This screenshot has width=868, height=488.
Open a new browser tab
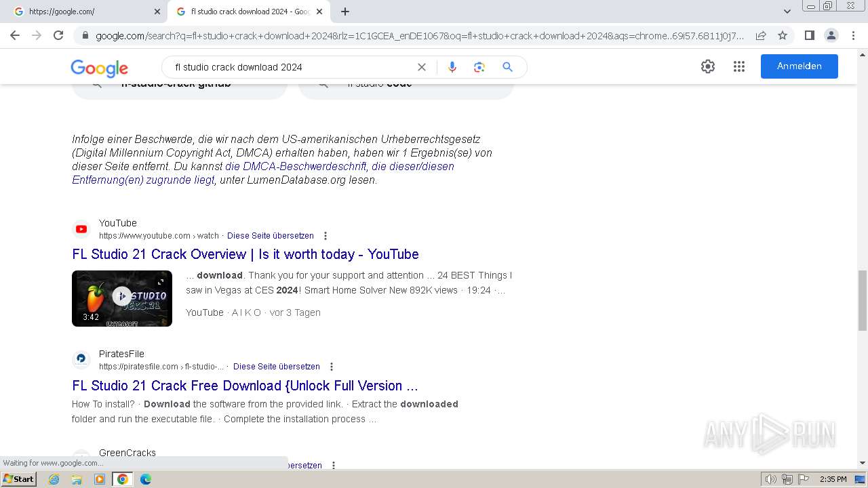point(345,12)
